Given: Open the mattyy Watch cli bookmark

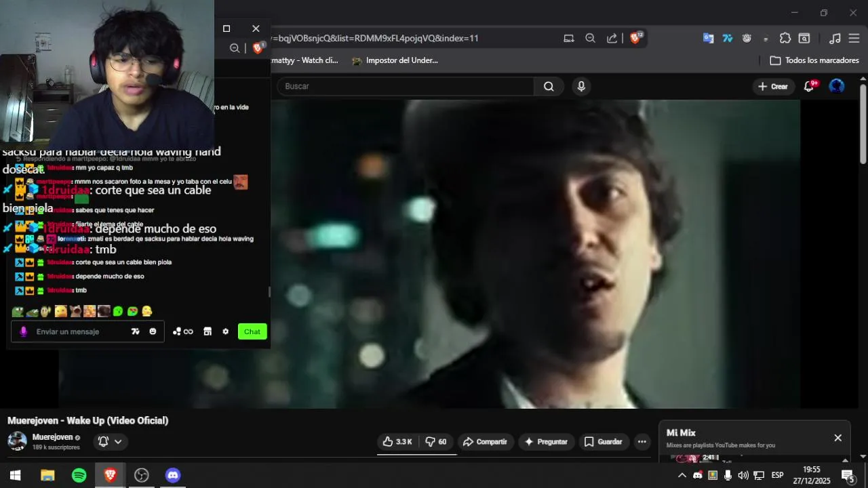Looking at the screenshot, I should pos(305,60).
